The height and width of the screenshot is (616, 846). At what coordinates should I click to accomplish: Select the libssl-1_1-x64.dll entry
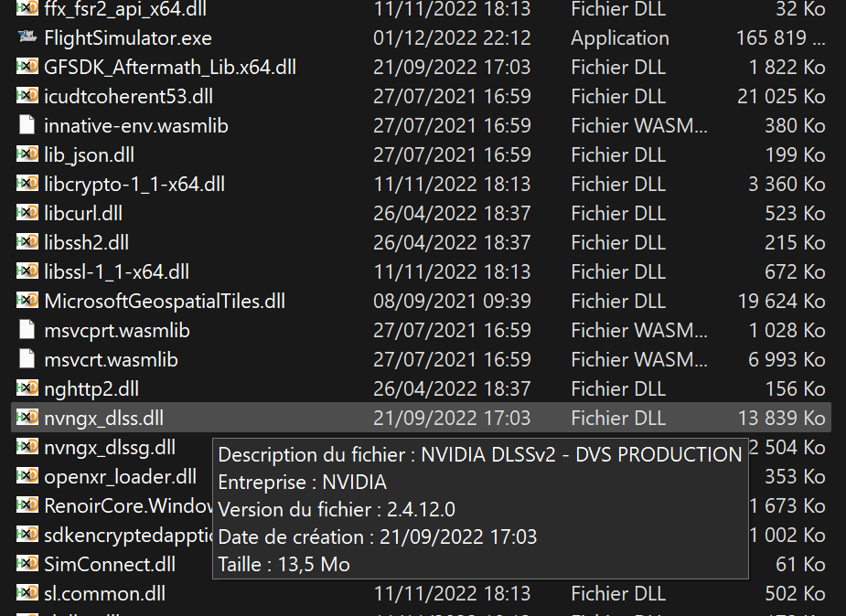click(116, 272)
